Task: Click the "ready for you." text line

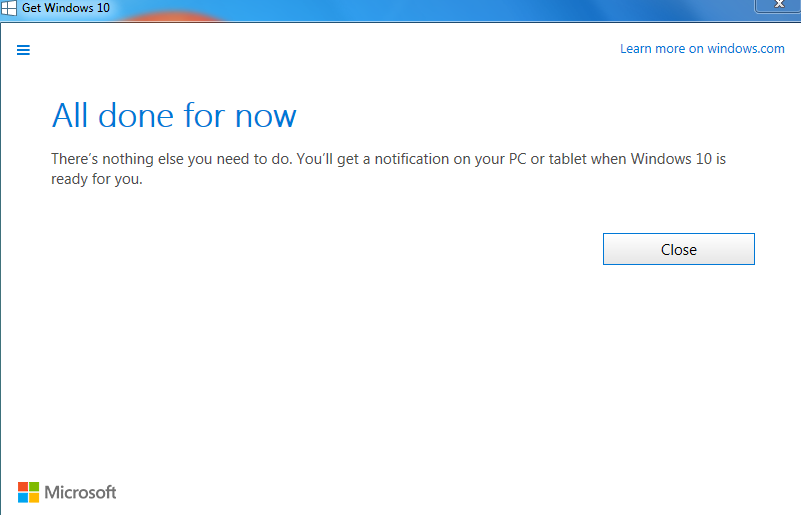Action: click(x=97, y=180)
